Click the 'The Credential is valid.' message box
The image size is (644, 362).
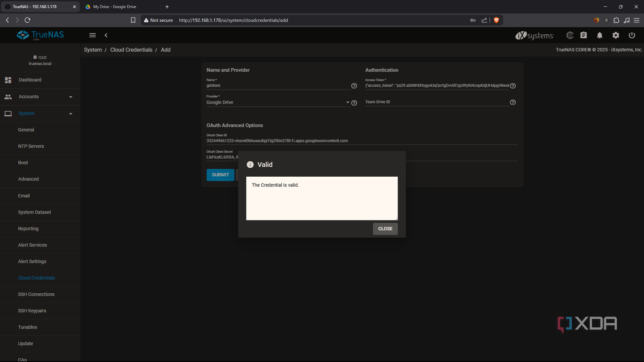pyautogui.click(x=322, y=199)
